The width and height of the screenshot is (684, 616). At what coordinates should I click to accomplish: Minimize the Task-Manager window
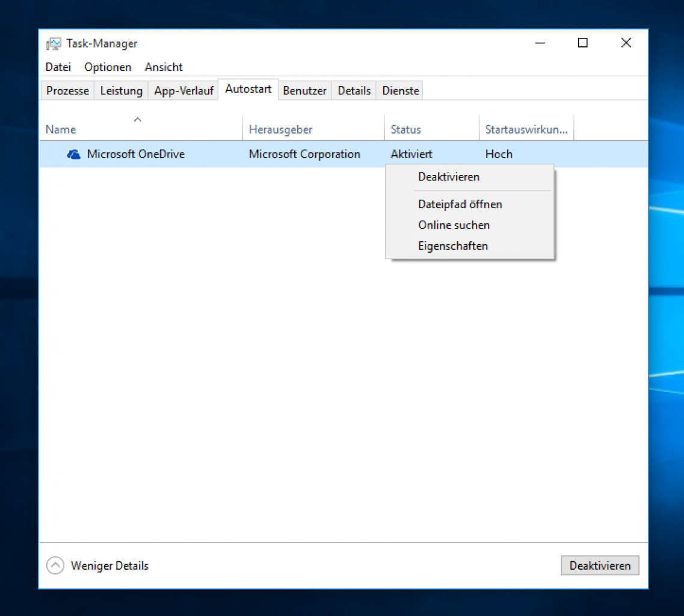click(x=540, y=43)
